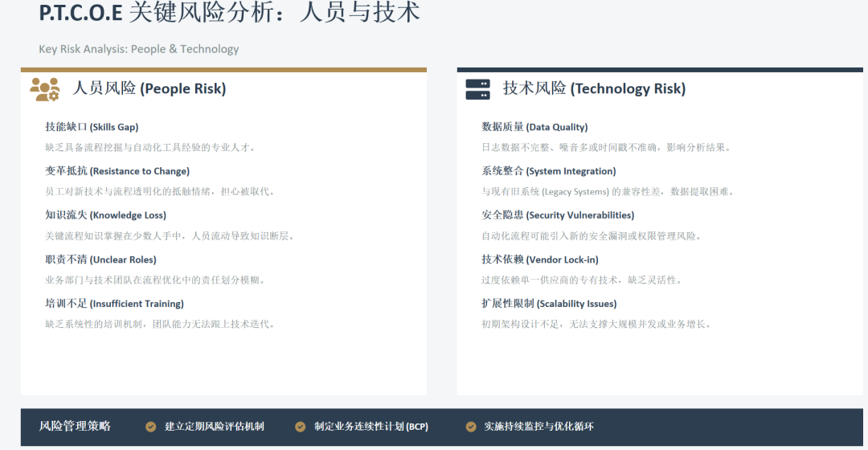Select description 员工对新技术与流程透明化的抵触情绪
Screen dimensions: 868x450
(x=128, y=191)
